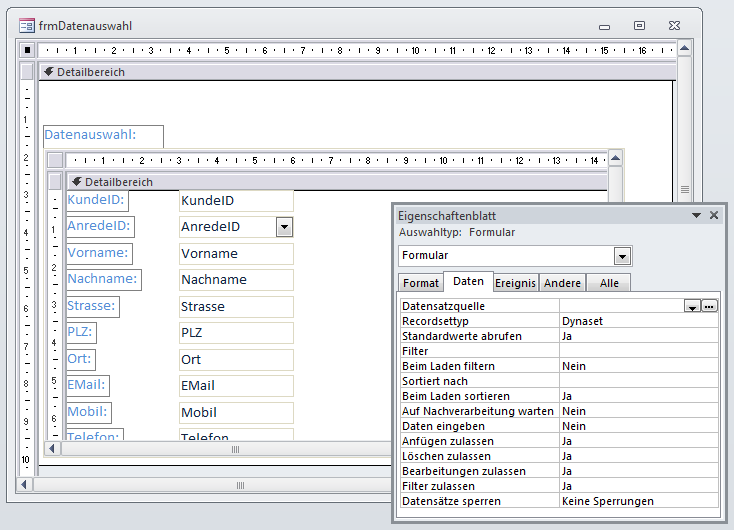The width and height of the screenshot is (734, 530).
Task: Open the build button beside Datensatzquelle
Action: click(x=710, y=306)
